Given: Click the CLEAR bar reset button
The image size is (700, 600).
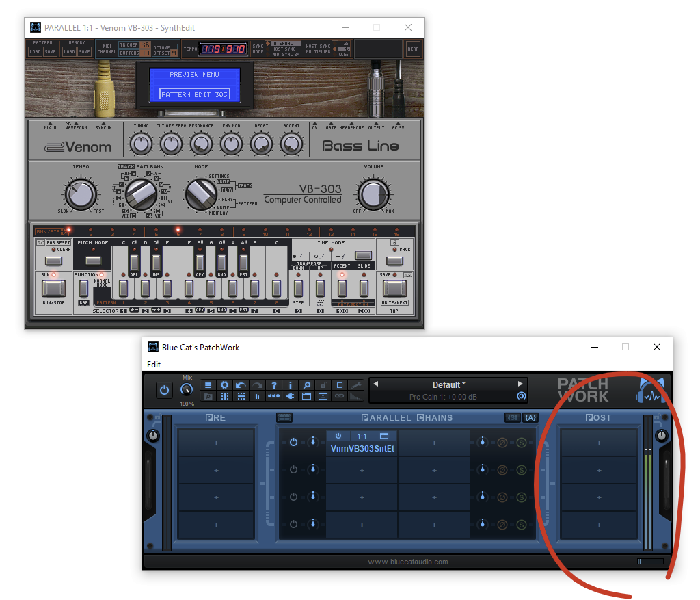Looking at the screenshot, I should coord(53,261).
